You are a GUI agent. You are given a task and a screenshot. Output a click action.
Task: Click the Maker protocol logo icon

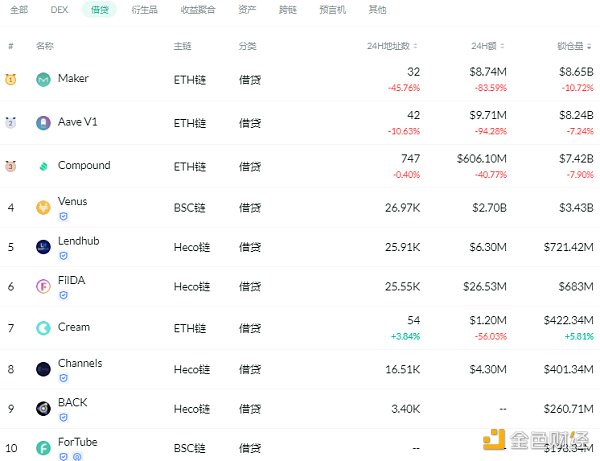click(43, 80)
